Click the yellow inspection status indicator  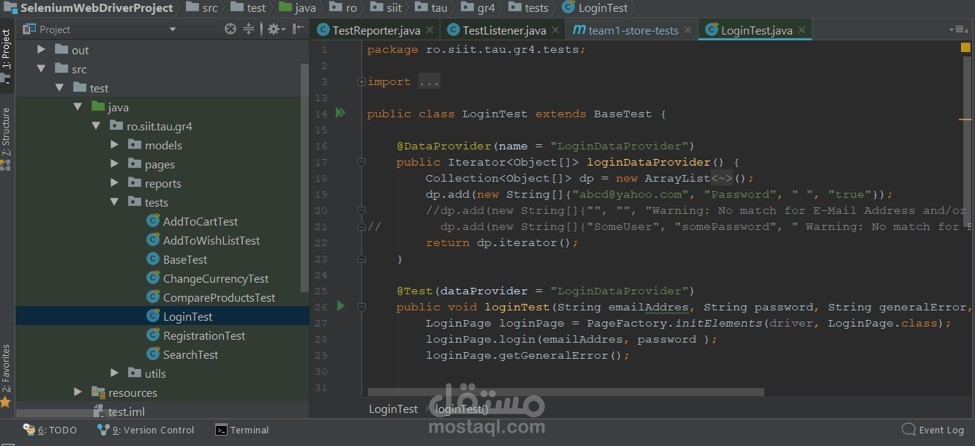(965, 48)
